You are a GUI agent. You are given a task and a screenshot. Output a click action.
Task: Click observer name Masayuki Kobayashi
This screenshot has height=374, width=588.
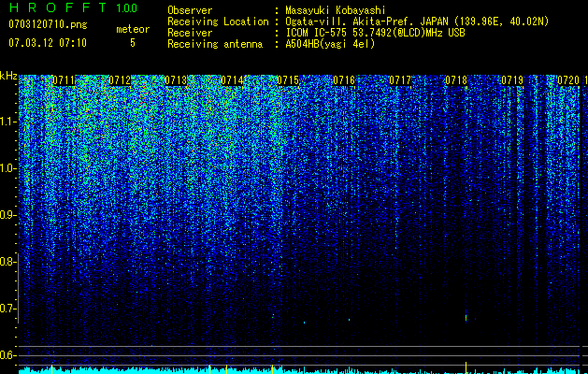tap(336, 10)
